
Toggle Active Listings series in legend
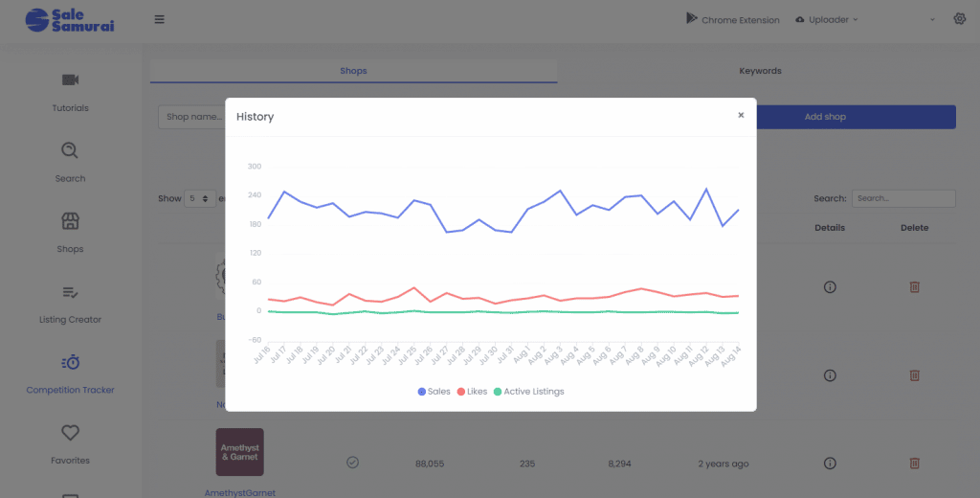(x=528, y=392)
